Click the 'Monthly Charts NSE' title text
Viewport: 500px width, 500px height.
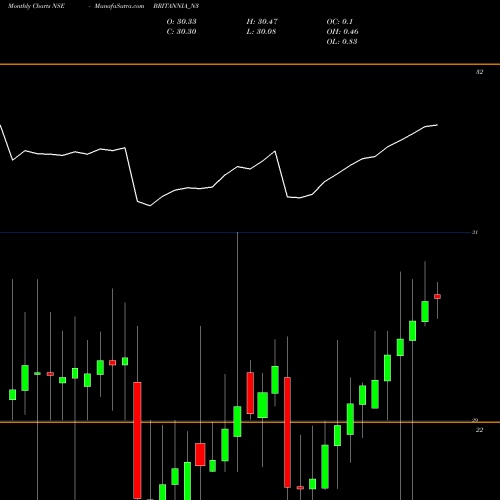[x=36, y=6]
